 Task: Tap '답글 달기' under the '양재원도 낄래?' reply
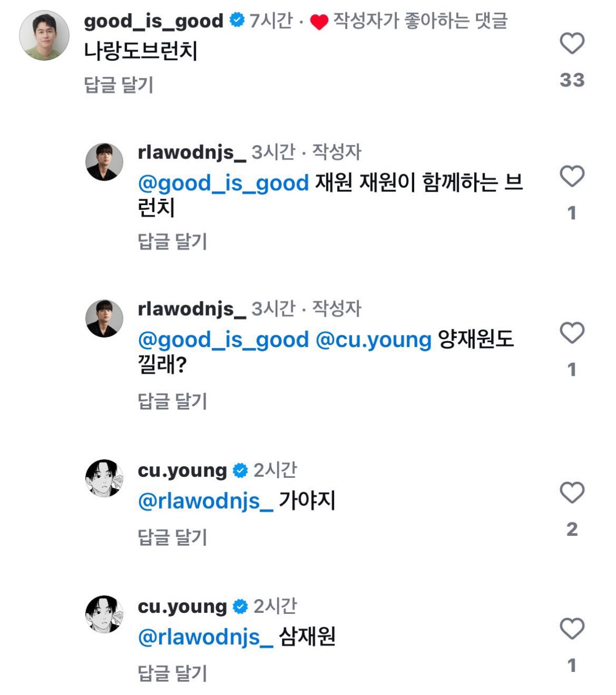pos(173,401)
